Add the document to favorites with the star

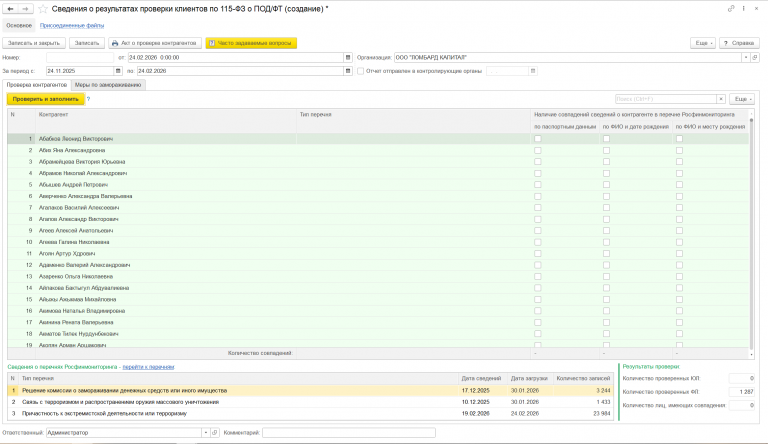pyautogui.click(x=43, y=9)
